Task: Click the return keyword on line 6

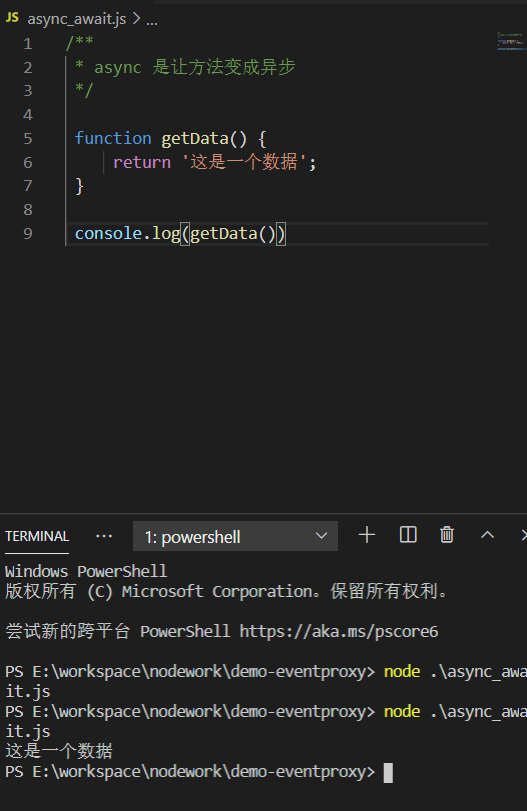Action: coord(142,162)
